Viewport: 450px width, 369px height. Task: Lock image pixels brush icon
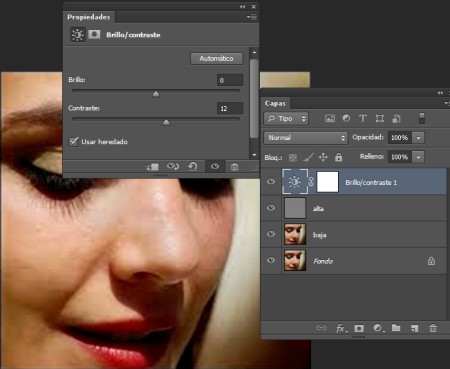point(308,157)
